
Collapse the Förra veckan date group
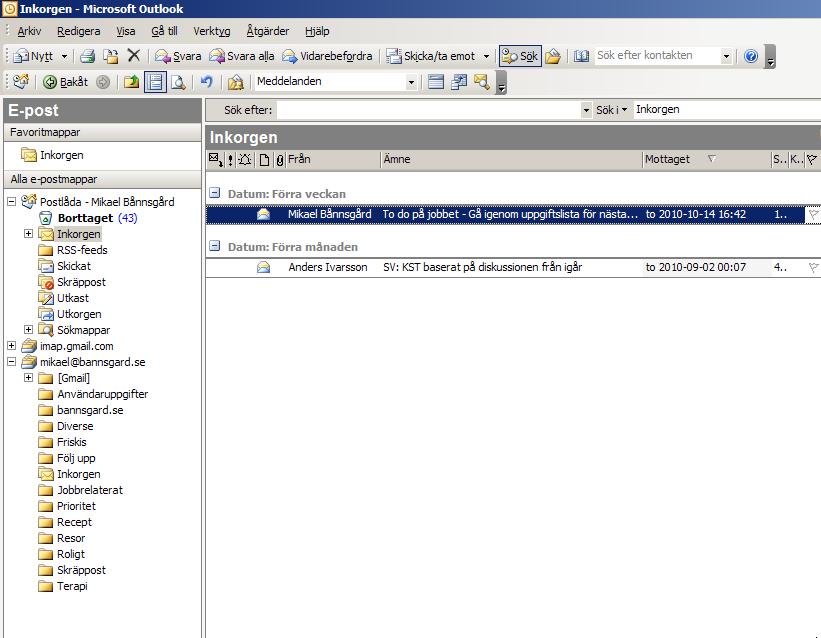tap(214, 193)
